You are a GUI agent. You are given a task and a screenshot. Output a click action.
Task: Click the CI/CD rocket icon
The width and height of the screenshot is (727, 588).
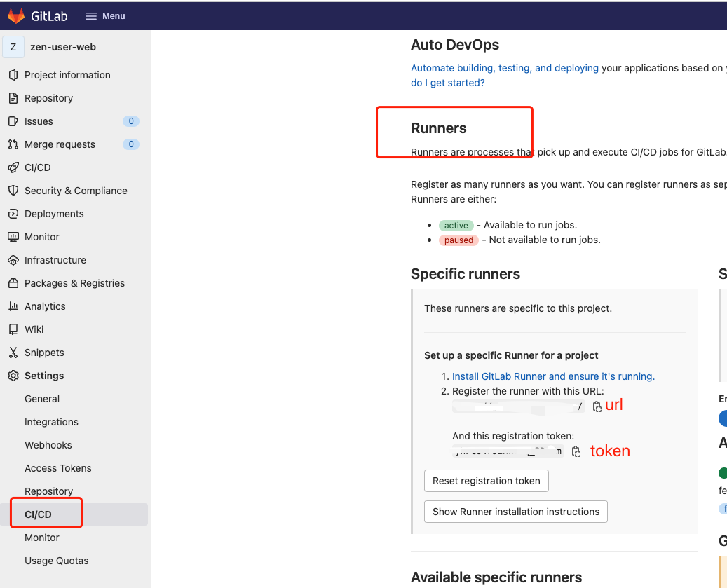[13, 167]
